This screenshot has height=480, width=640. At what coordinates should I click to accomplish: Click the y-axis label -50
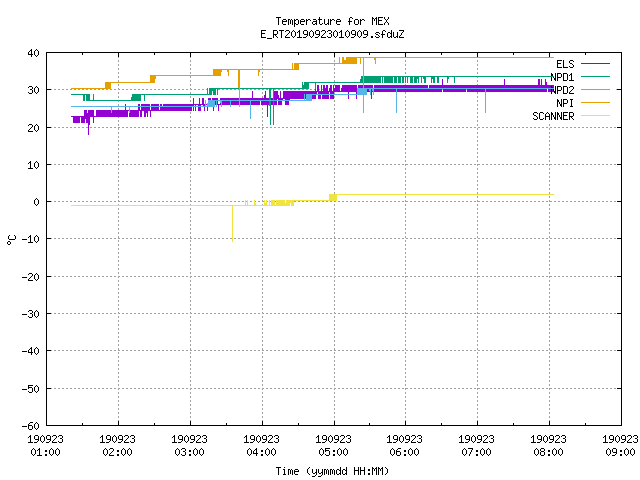pos(31,389)
